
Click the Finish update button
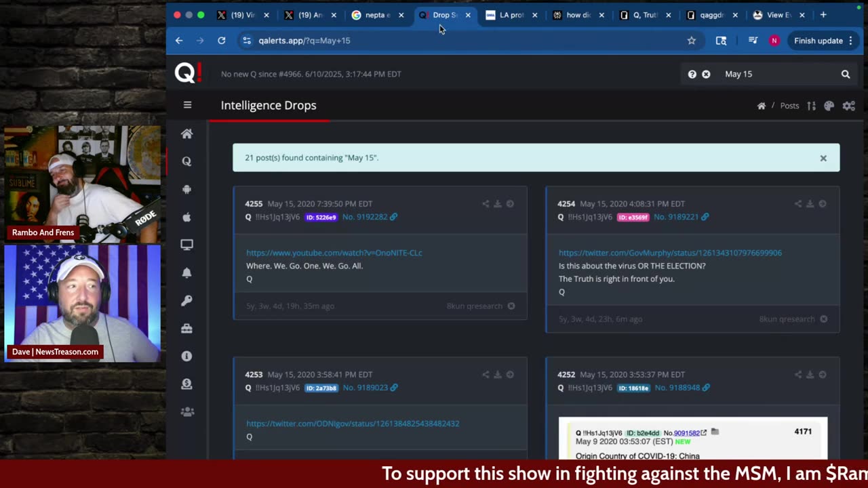pyautogui.click(x=823, y=41)
